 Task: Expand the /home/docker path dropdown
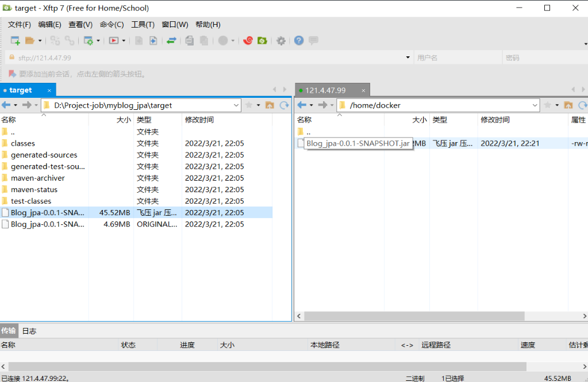[x=535, y=105]
